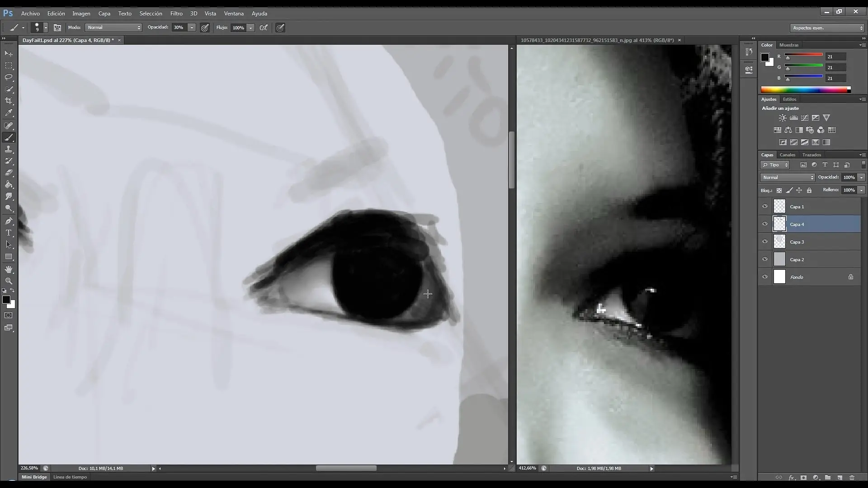This screenshot has height=488, width=868.
Task: Enable airbrush mode
Action: point(264,28)
